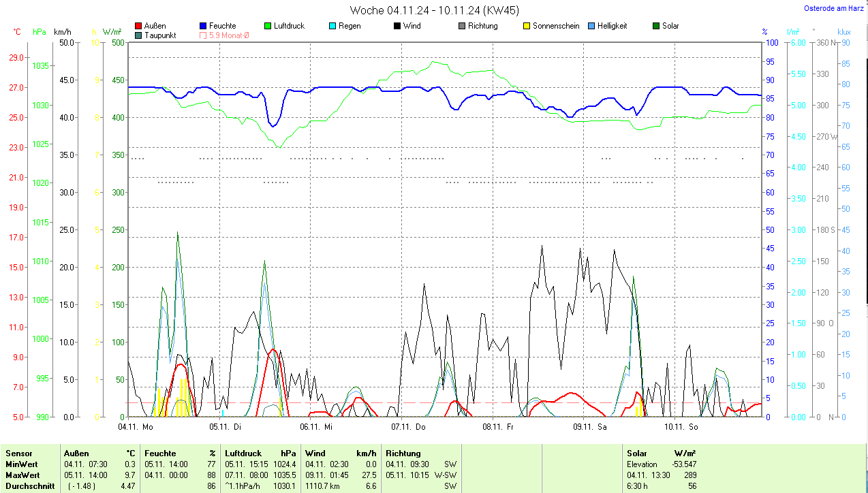The image size is (868, 493).
Task: Select the dark green Solar legend marker
Action: tap(656, 27)
